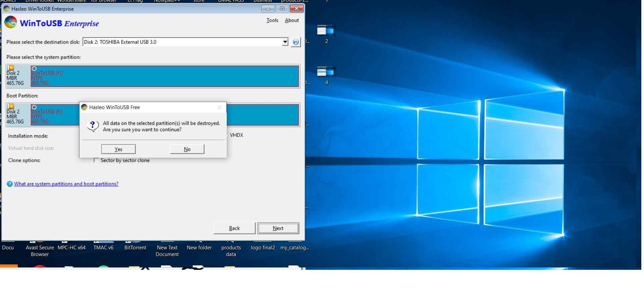The width and height of the screenshot is (644, 298).
Task: Click Disk 2 icon in boot partition
Action: pyautogui.click(x=11, y=106)
